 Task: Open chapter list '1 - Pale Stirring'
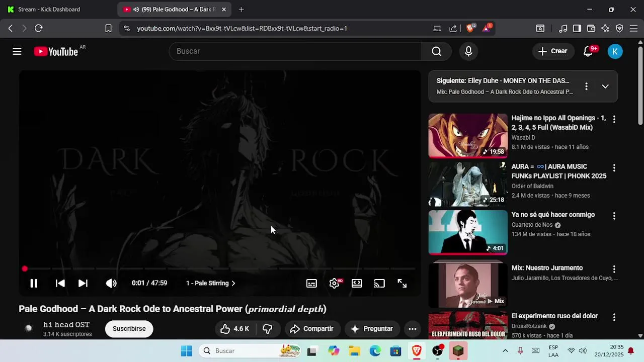click(x=211, y=283)
